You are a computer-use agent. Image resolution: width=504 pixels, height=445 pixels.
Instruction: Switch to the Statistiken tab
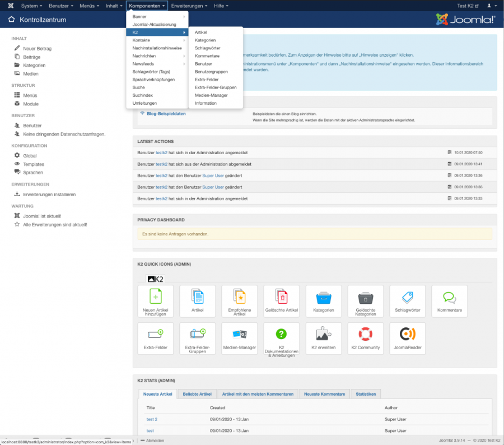coord(366,394)
